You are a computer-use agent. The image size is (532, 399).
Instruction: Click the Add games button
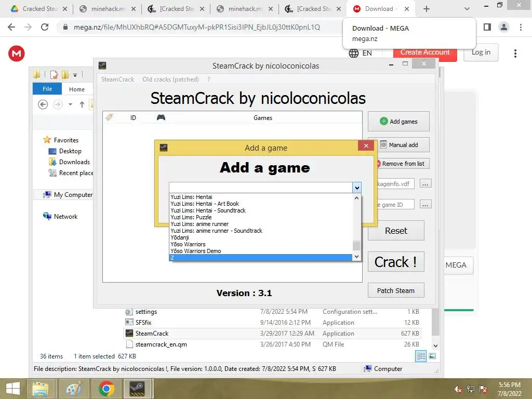point(398,122)
